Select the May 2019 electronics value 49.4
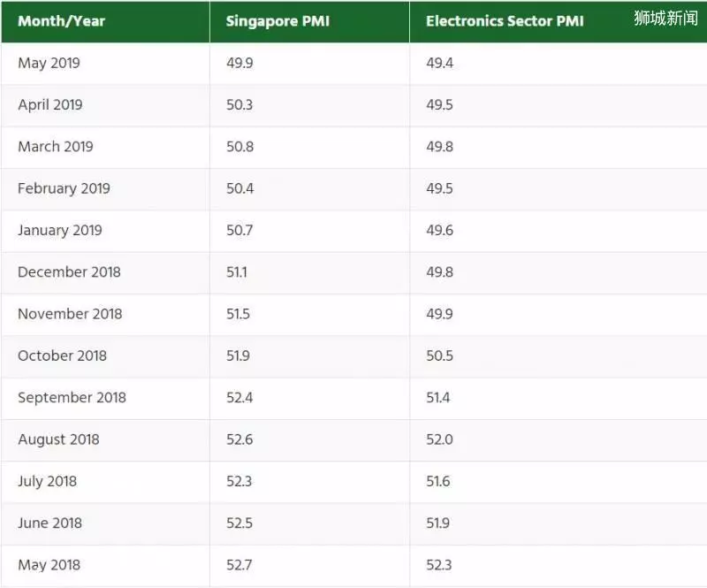The width and height of the screenshot is (707, 588). pyautogui.click(x=439, y=63)
